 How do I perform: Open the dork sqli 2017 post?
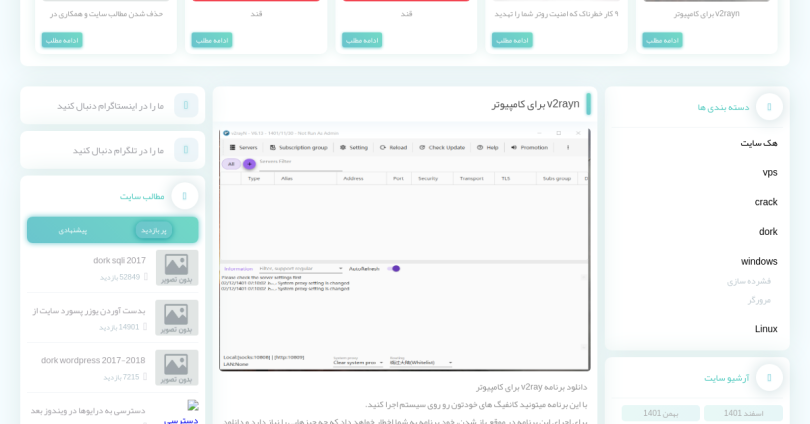pos(119,260)
